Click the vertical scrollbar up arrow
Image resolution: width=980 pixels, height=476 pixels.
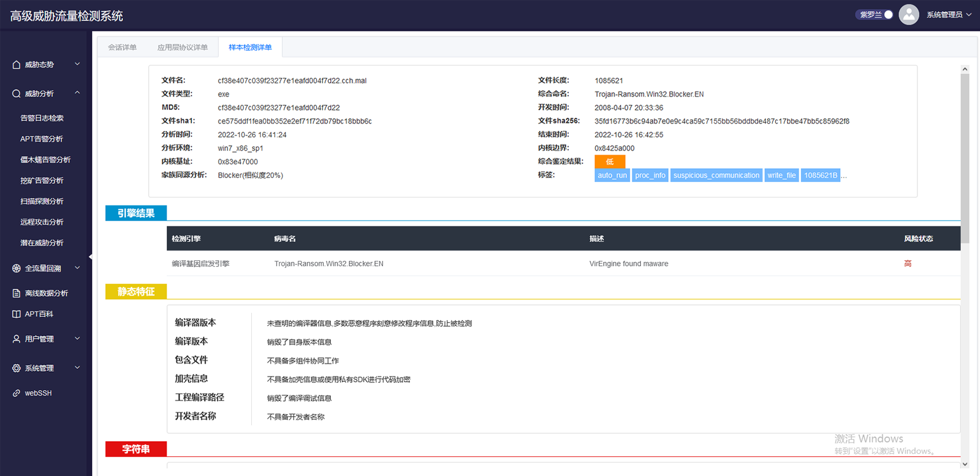click(x=965, y=69)
